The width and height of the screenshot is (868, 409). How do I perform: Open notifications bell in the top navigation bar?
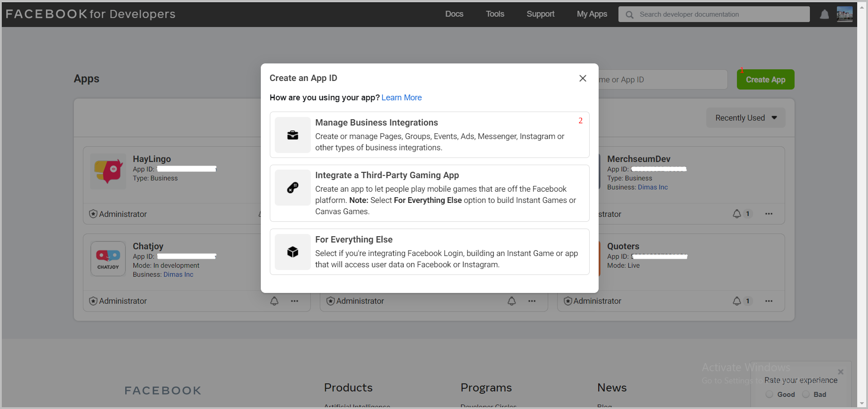(x=824, y=14)
